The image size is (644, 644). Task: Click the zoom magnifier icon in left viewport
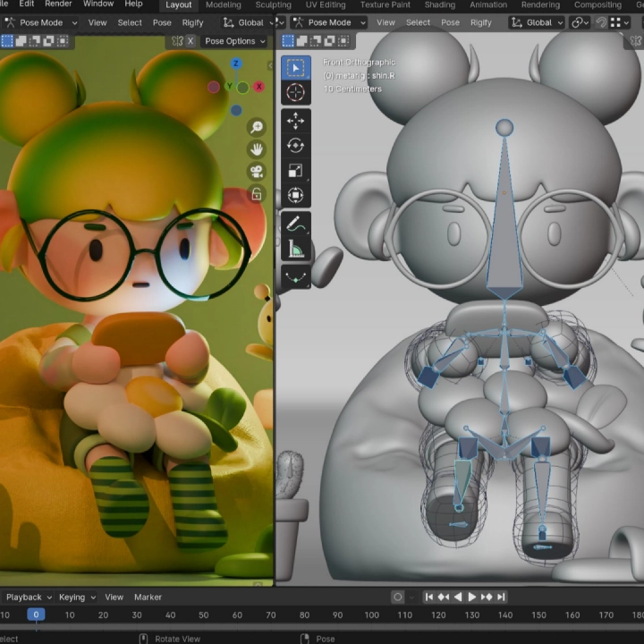coord(257,127)
